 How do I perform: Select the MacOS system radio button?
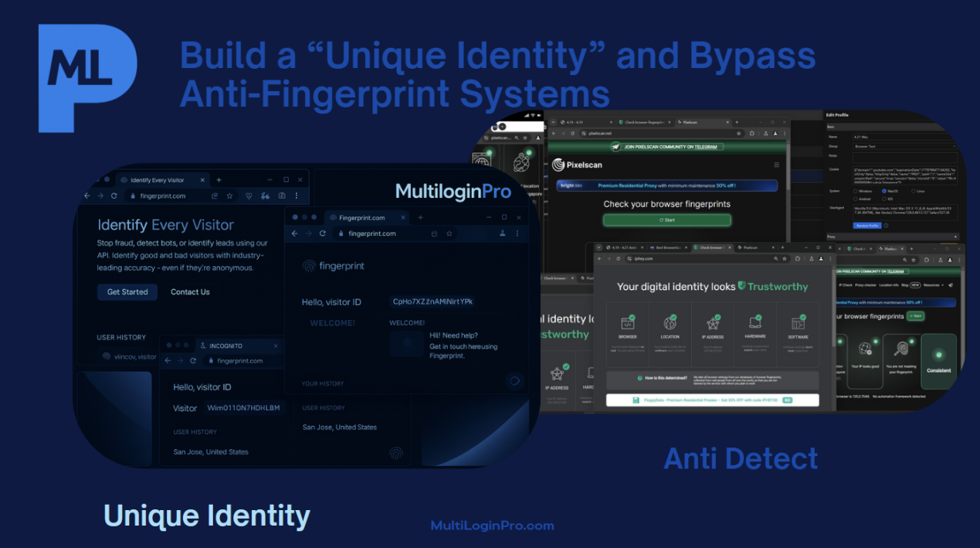click(884, 191)
